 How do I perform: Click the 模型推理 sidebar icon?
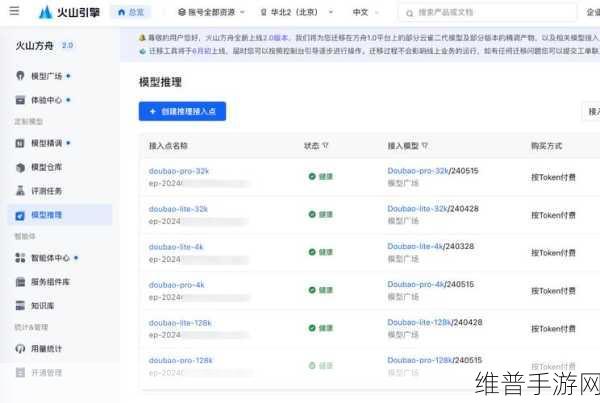[x=20, y=215]
